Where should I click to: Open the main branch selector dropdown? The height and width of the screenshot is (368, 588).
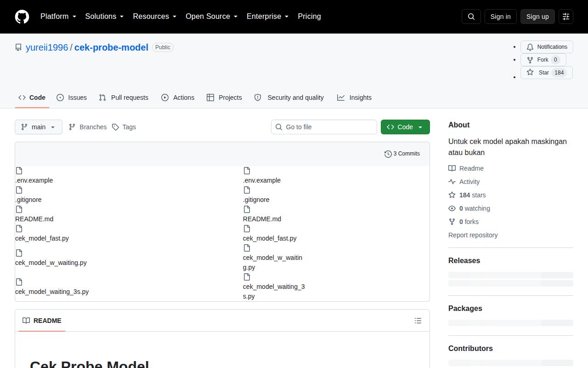[x=39, y=127]
